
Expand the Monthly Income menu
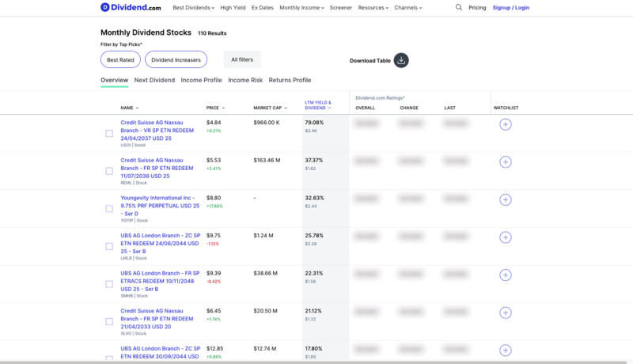(301, 8)
